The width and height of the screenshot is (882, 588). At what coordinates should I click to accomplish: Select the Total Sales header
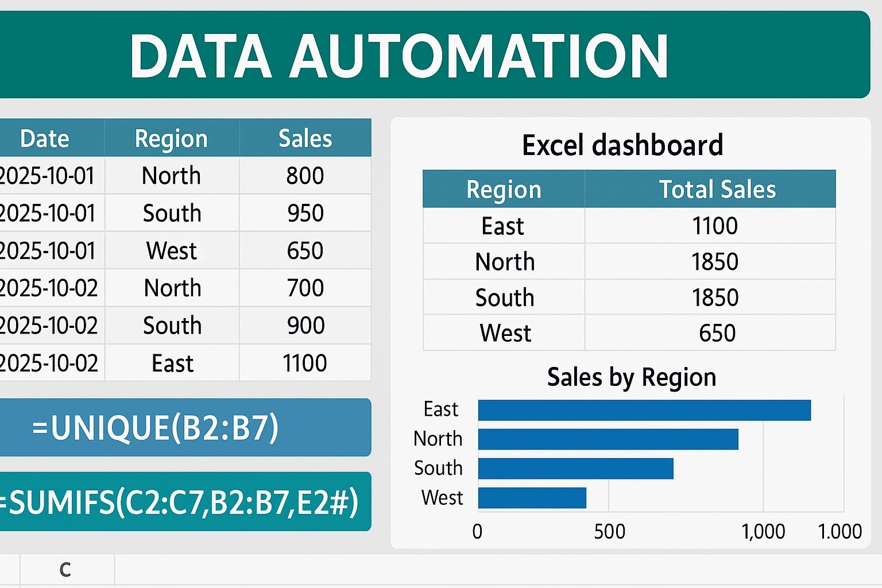click(x=710, y=189)
